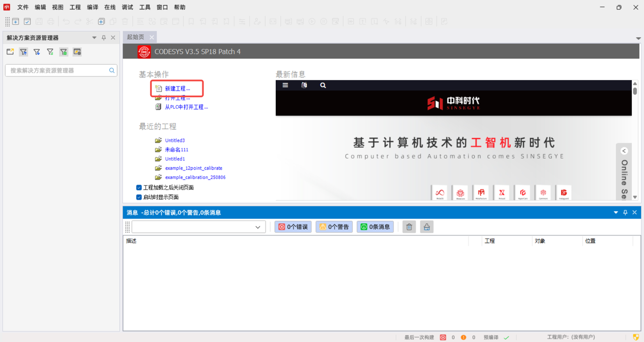Open the 编辑 menu
The height and width of the screenshot is (342, 644).
tap(40, 8)
